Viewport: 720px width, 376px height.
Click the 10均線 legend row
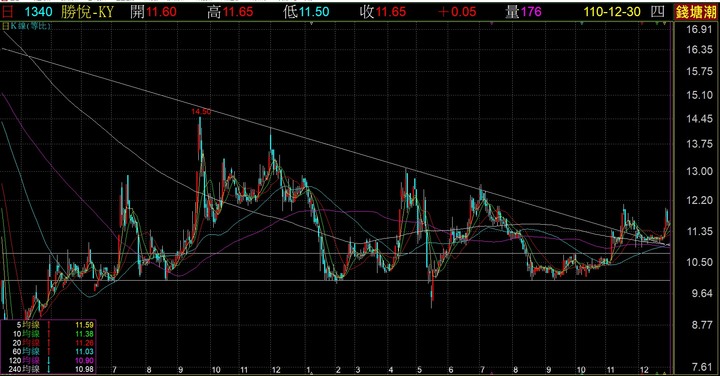click(x=48, y=334)
